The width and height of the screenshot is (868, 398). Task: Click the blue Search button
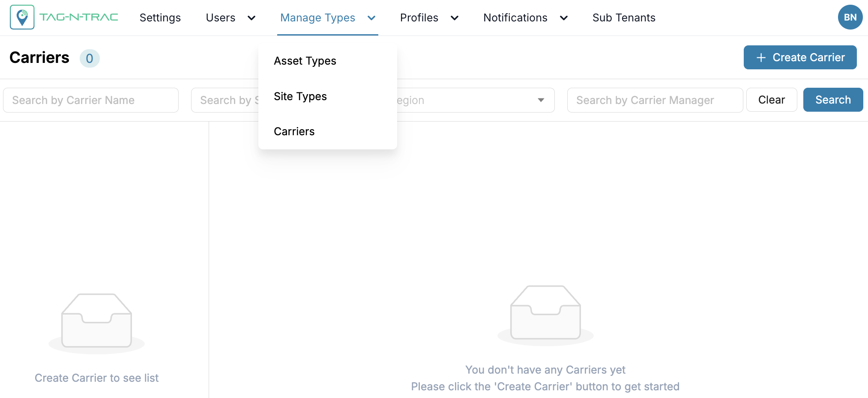point(833,100)
